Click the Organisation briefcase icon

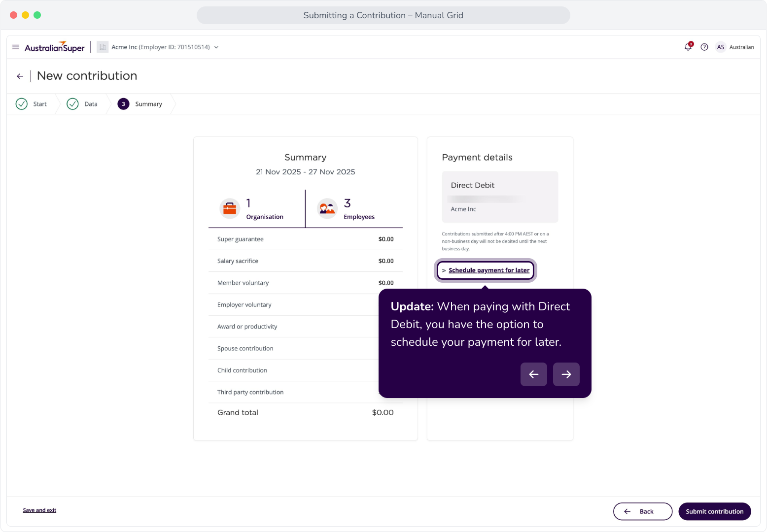pyautogui.click(x=230, y=208)
